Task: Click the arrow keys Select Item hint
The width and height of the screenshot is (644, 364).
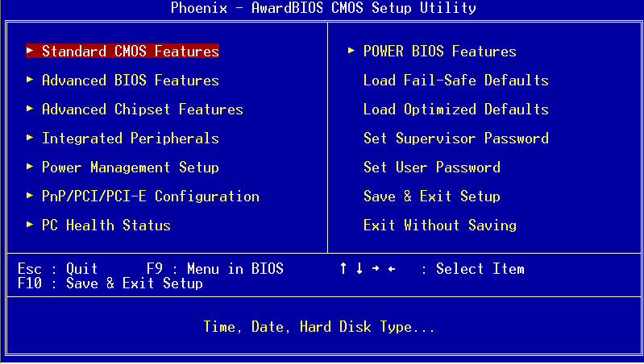Action: click(431, 269)
